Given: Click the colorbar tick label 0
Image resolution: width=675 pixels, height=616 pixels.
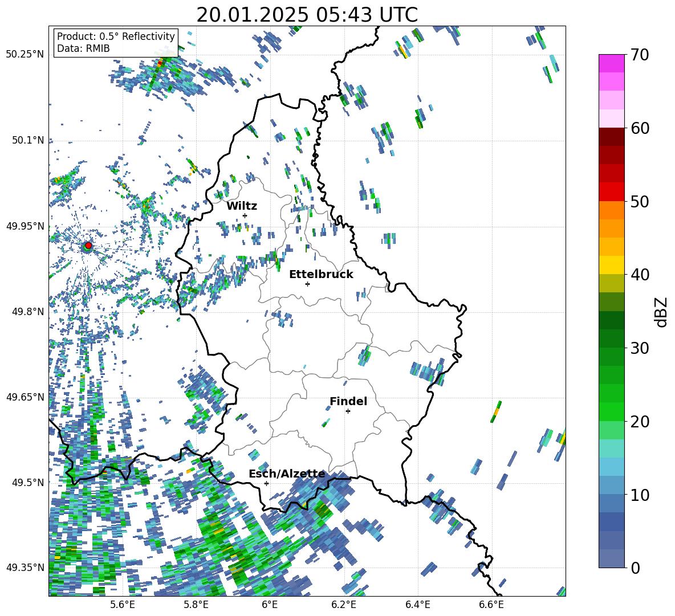Looking at the screenshot, I should 635,568.
